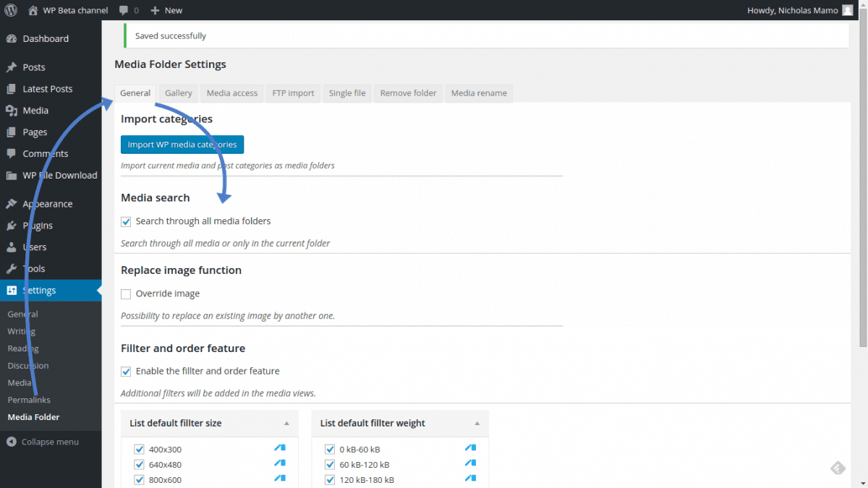Click the user avatar next to Howdy
This screenshot has width=868, height=488.
pyautogui.click(x=847, y=10)
